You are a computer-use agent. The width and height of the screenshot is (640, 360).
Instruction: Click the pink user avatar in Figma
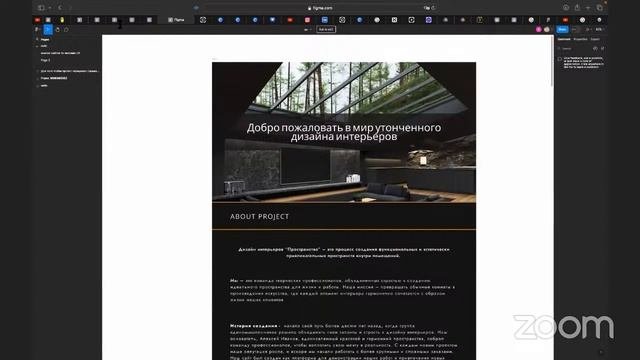539,29
